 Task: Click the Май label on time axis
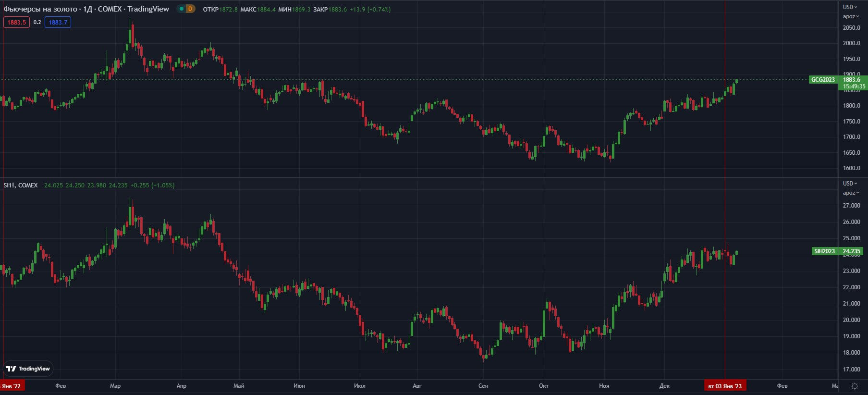tap(239, 386)
